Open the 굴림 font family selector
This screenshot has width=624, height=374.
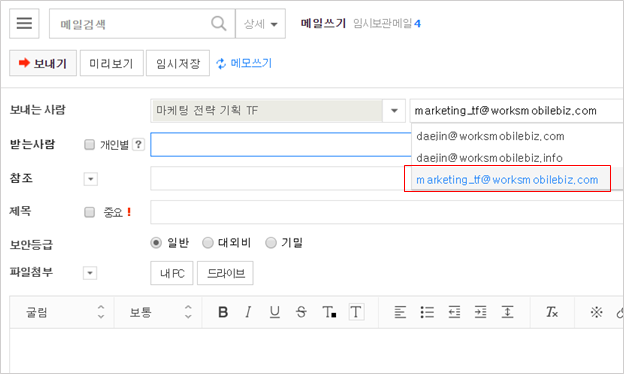click(x=62, y=312)
